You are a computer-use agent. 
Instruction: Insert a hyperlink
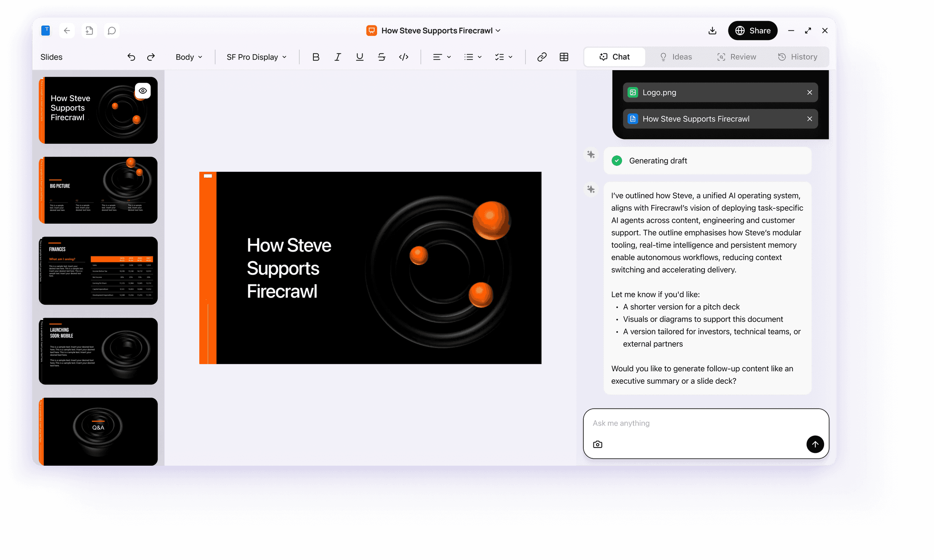(542, 57)
